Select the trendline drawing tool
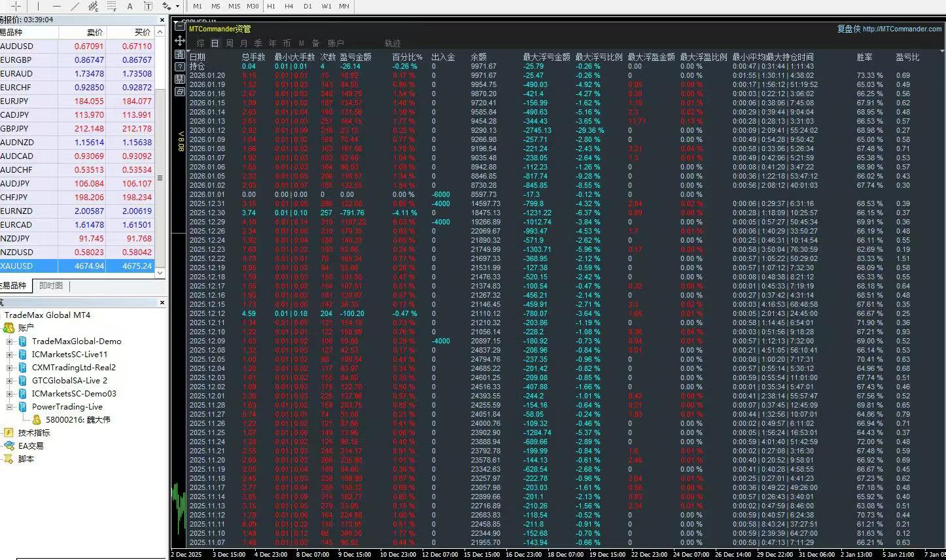The image size is (946, 560). click(x=75, y=6)
